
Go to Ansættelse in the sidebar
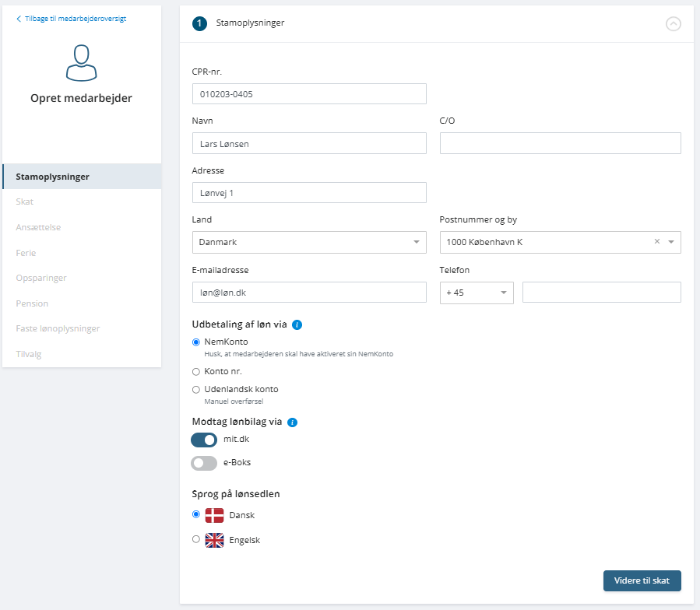click(x=38, y=227)
